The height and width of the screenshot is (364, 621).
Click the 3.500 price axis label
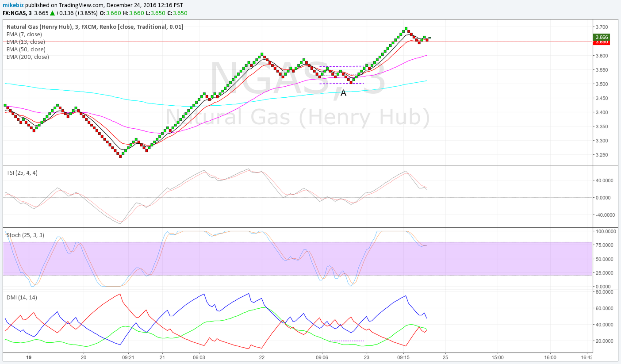[x=602, y=84]
